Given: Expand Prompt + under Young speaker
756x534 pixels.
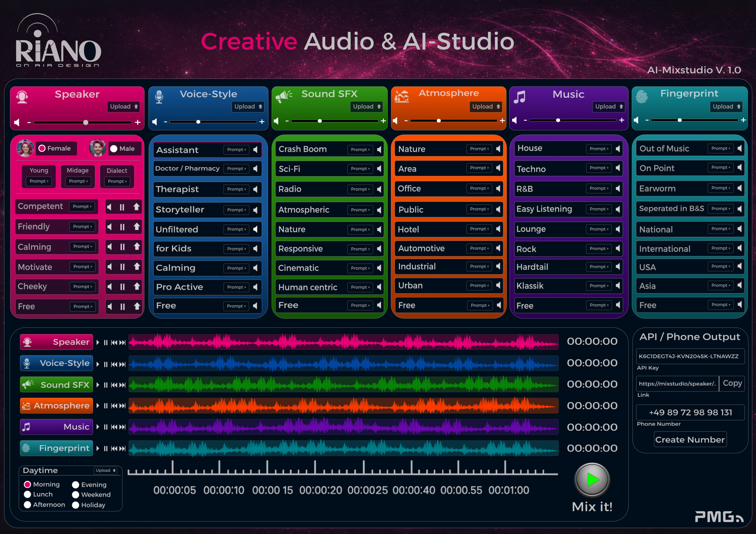Looking at the screenshot, I should coord(39,181).
